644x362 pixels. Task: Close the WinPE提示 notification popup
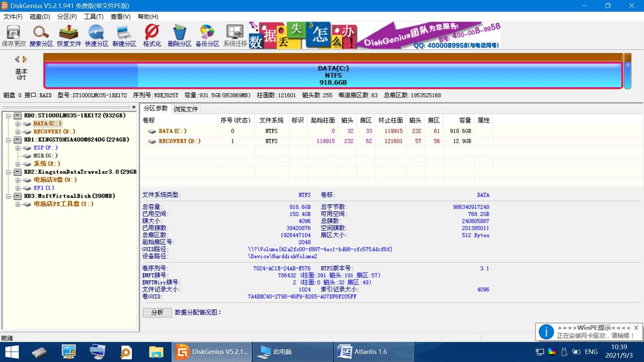tap(636, 328)
